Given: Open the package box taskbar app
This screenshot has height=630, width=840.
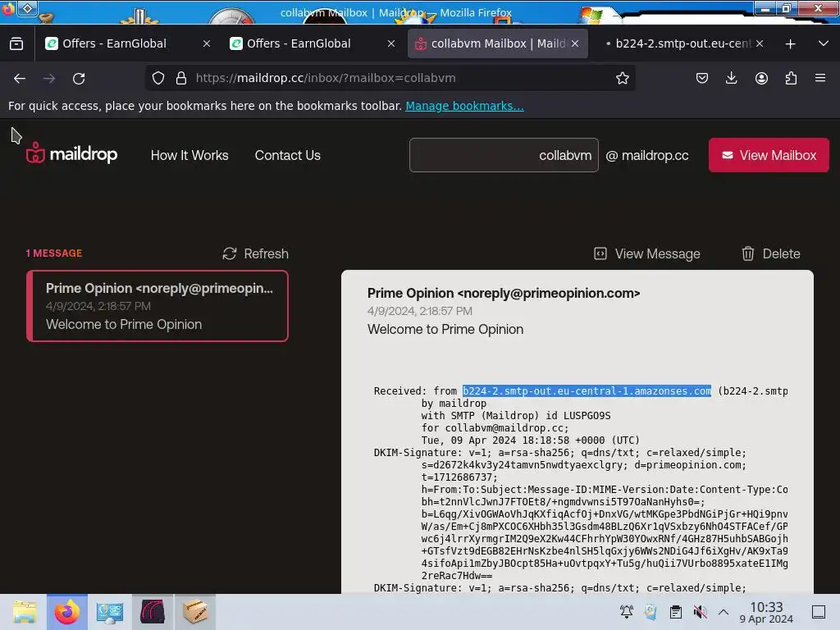Looking at the screenshot, I should [x=195, y=612].
